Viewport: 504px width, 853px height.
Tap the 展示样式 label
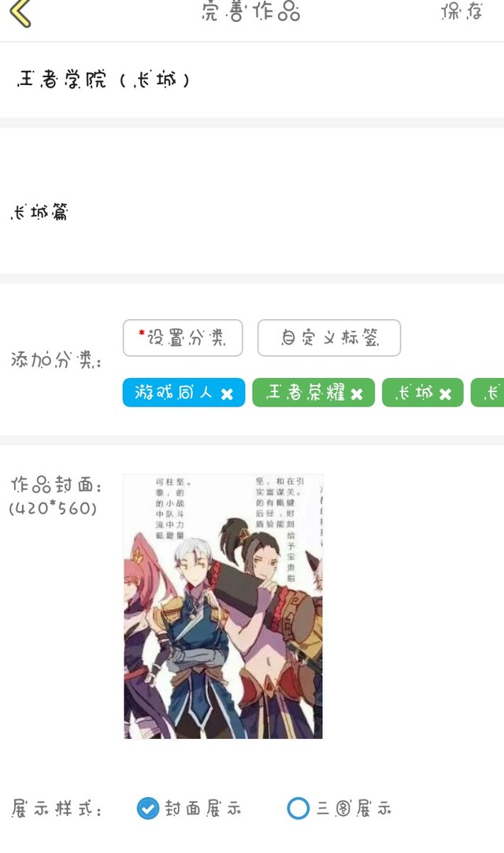57,809
